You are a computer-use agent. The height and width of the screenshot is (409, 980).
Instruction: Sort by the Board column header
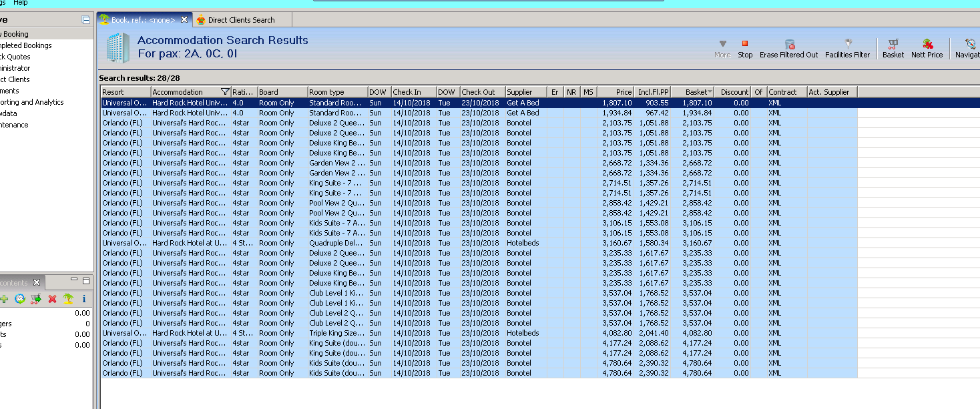point(282,92)
